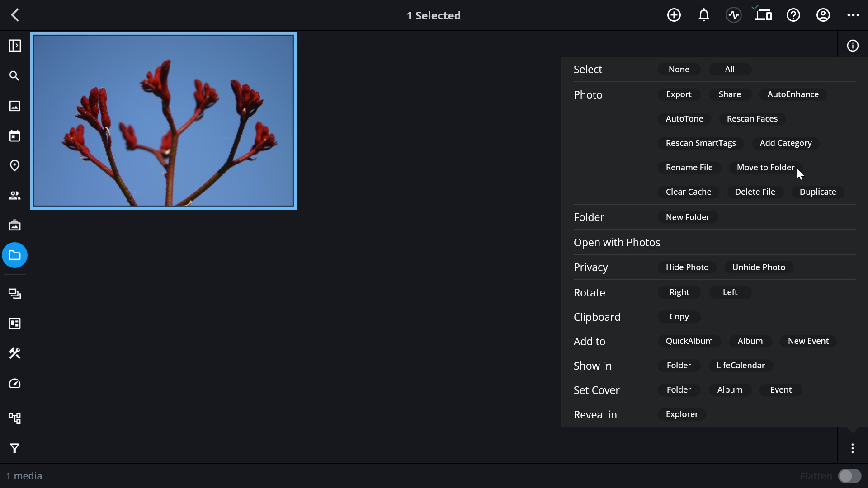The image size is (868, 488).
Task: Open the devices icon in the top bar
Action: point(763,15)
